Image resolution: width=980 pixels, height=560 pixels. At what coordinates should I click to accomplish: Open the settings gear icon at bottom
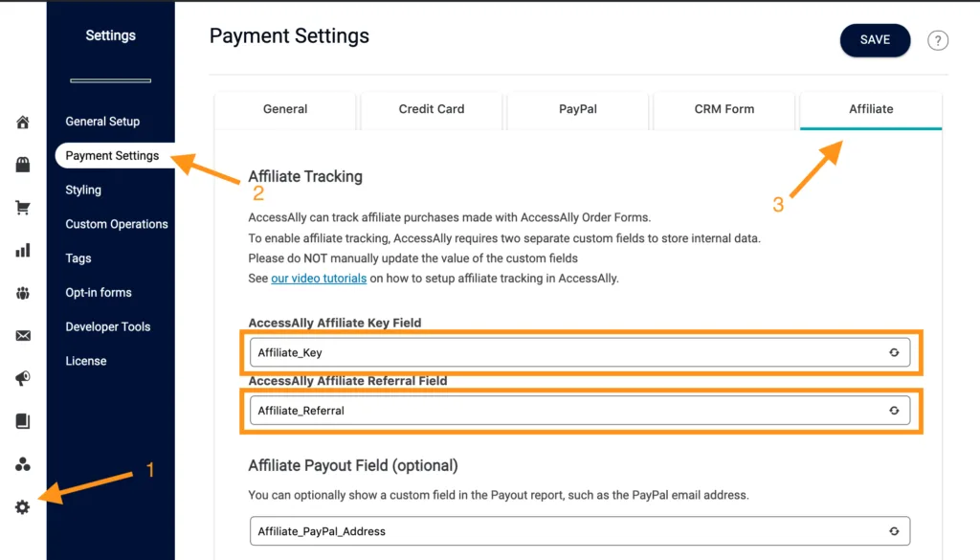(x=22, y=506)
